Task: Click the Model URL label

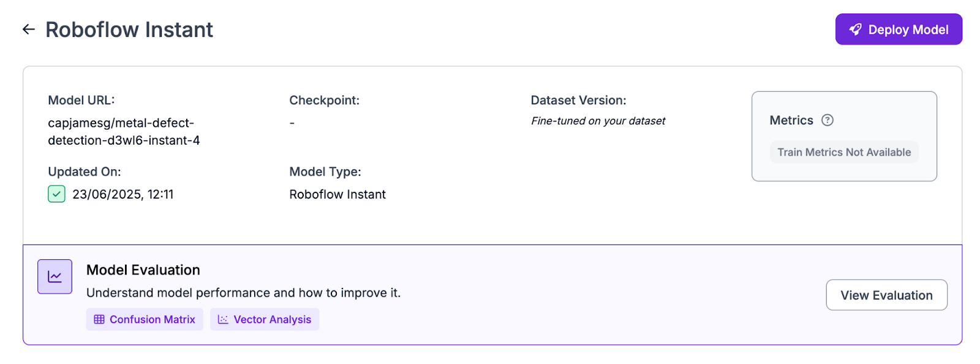Action: click(81, 100)
